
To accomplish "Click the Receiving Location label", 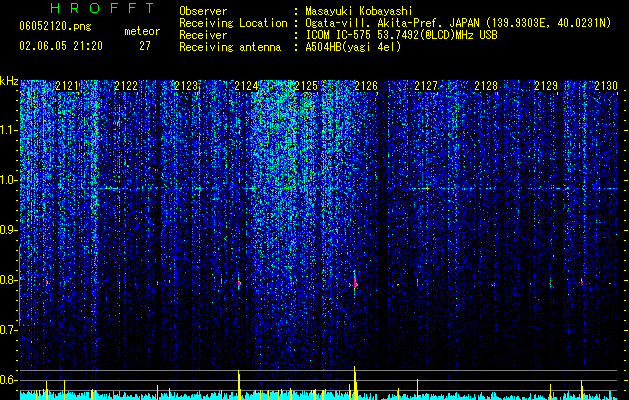I will click(233, 23).
